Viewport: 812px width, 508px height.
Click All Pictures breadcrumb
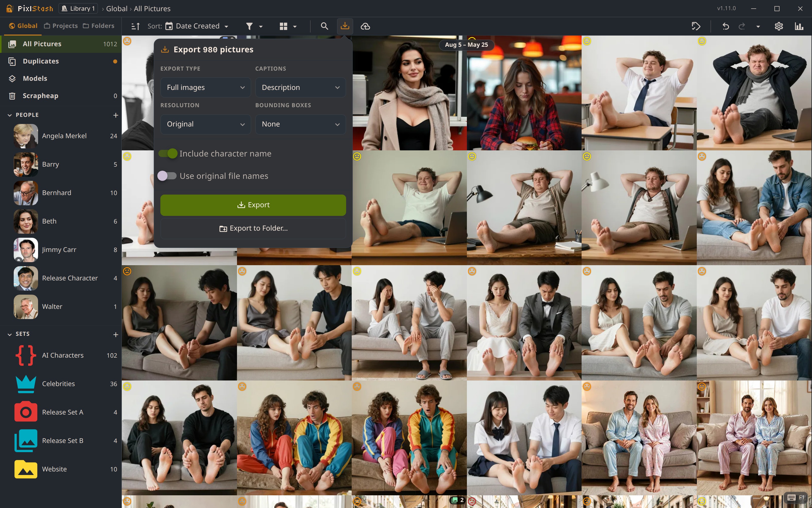pos(152,8)
